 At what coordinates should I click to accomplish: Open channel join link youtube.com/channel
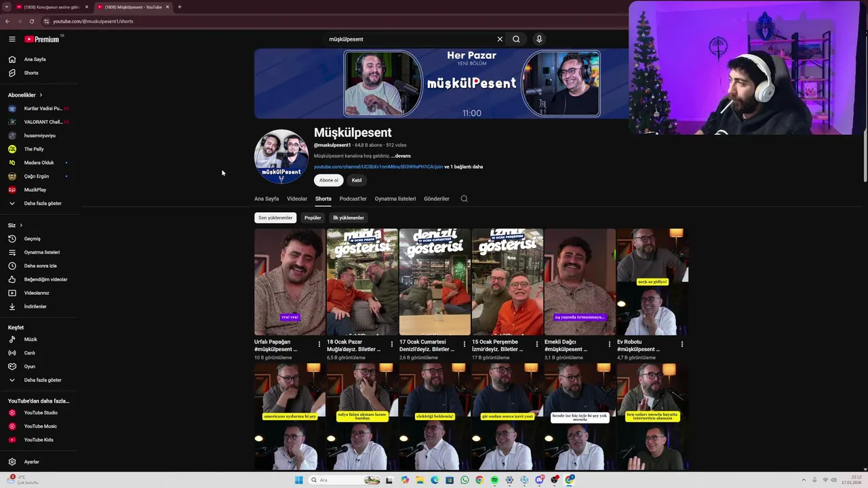click(378, 167)
